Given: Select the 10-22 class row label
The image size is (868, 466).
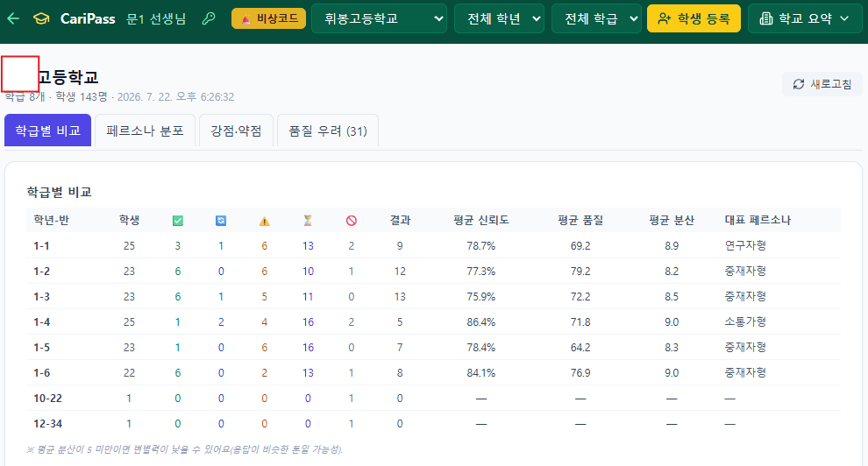Looking at the screenshot, I should (x=47, y=399).
